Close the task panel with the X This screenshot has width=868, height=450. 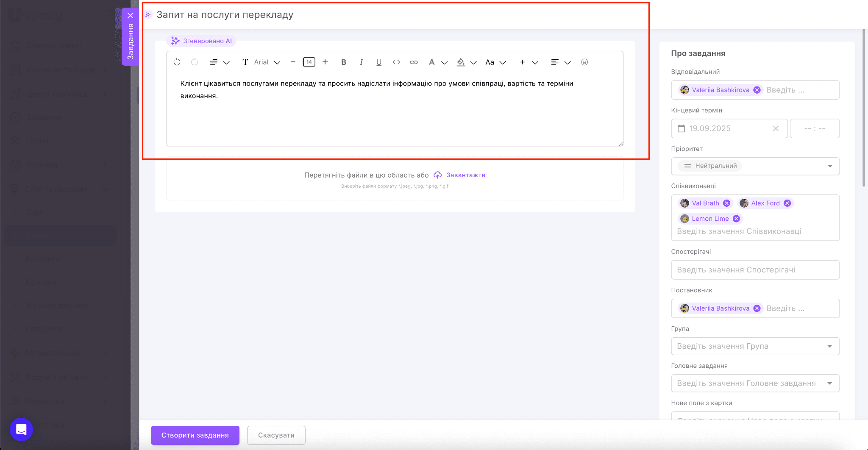click(x=131, y=16)
